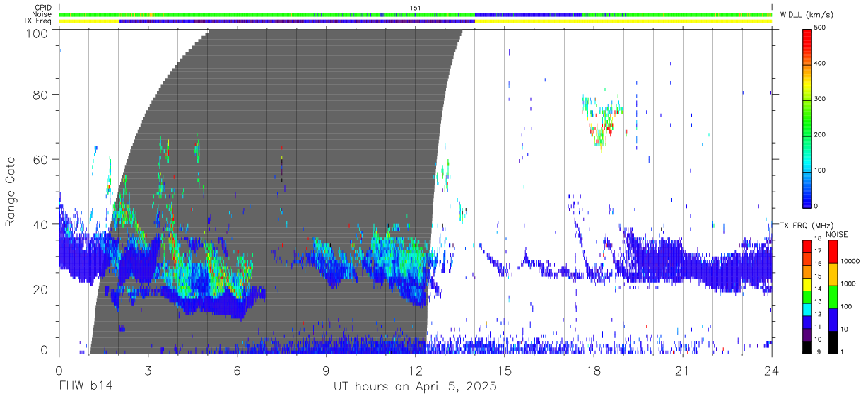The height and width of the screenshot is (401, 868).
Task: Click the x-axis tick label 15
Action: [x=505, y=371]
